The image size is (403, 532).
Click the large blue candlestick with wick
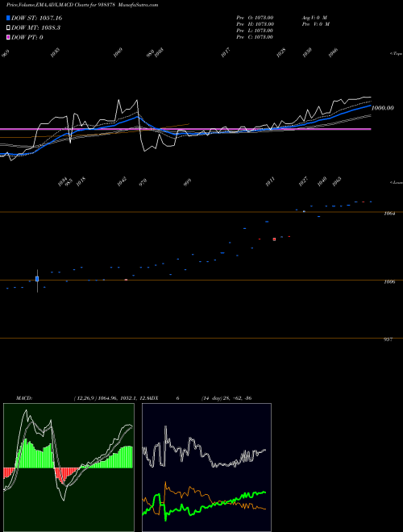pos(37,279)
